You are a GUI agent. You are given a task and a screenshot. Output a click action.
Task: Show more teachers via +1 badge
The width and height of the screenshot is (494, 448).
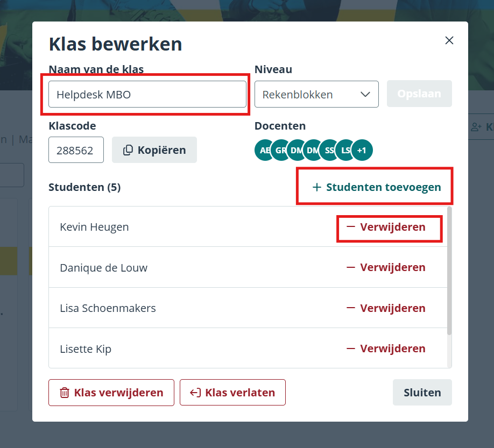(x=362, y=150)
